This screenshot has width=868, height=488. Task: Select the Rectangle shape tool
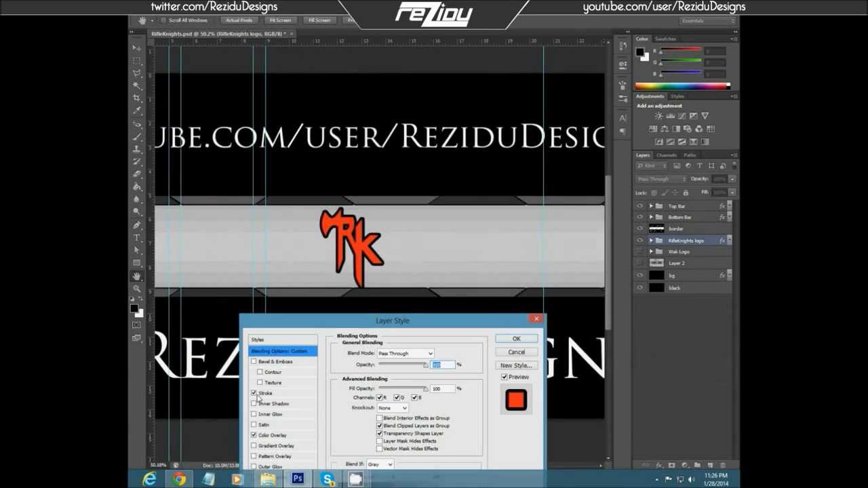tap(137, 263)
